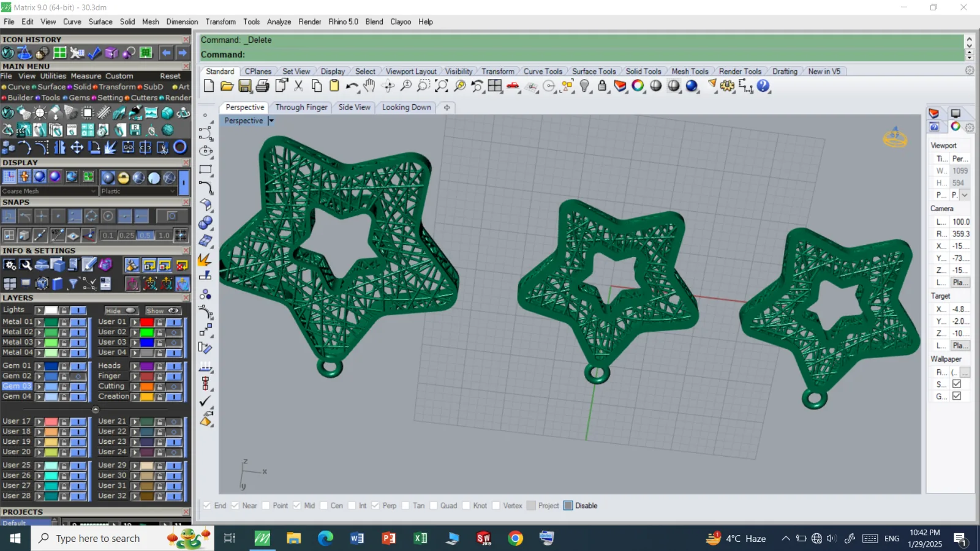This screenshot has width=980, height=551.
Task: Select the Gems category in Main Menu
Action: click(x=79, y=97)
